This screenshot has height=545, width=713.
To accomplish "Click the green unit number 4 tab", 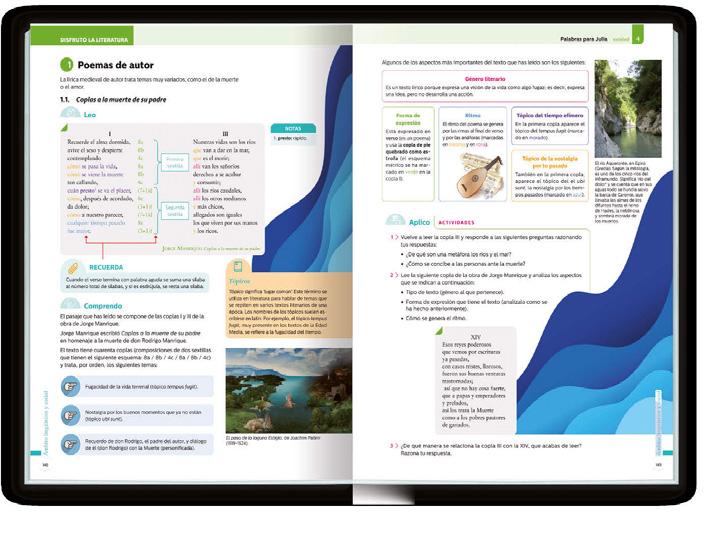I will (638, 35).
